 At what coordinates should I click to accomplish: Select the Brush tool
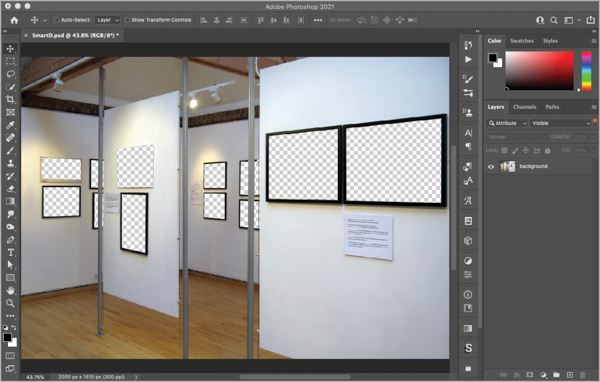tap(10, 150)
